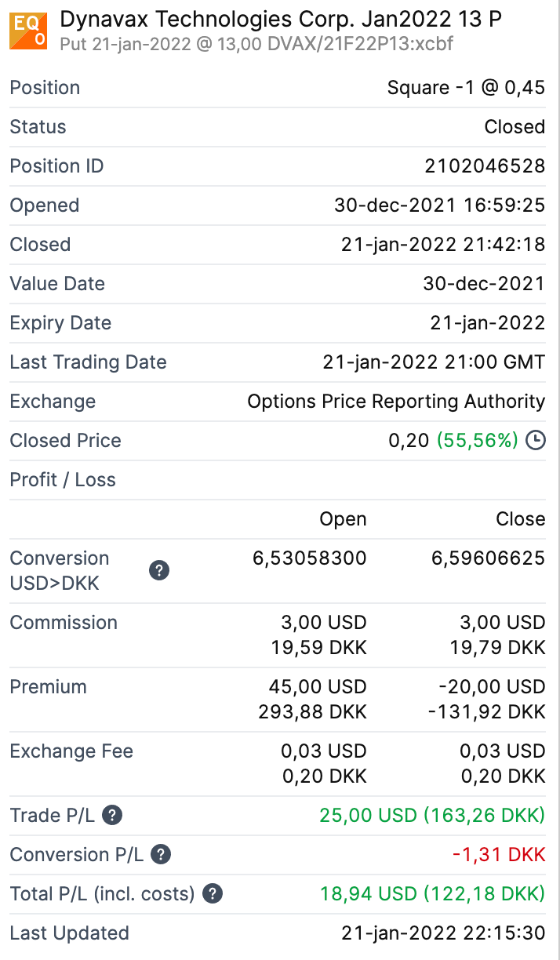Click the Square -1 @ 0,45 position value

466,87
